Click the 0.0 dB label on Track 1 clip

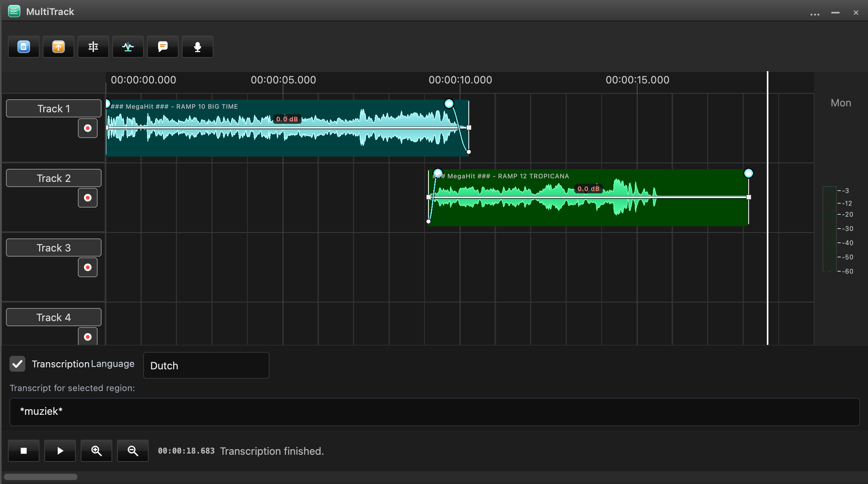tap(287, 119)
